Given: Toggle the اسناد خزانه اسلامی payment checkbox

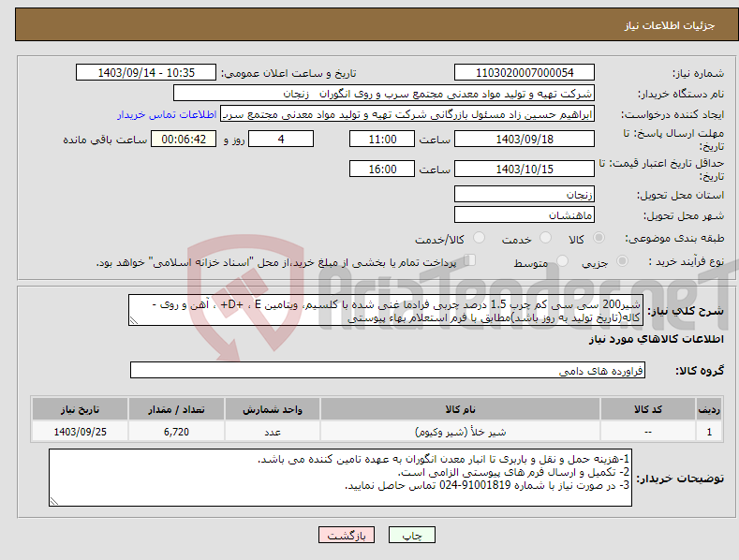Looking at the screenshot, I should (x=470, y=260).
